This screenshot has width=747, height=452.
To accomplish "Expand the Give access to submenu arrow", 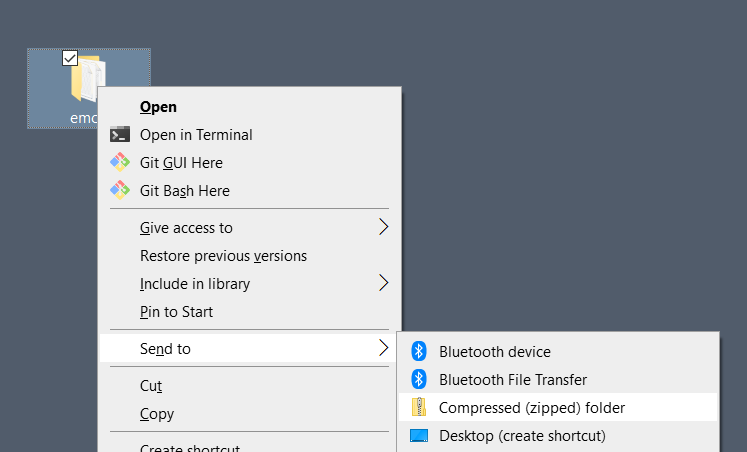I will pos(383,227).
